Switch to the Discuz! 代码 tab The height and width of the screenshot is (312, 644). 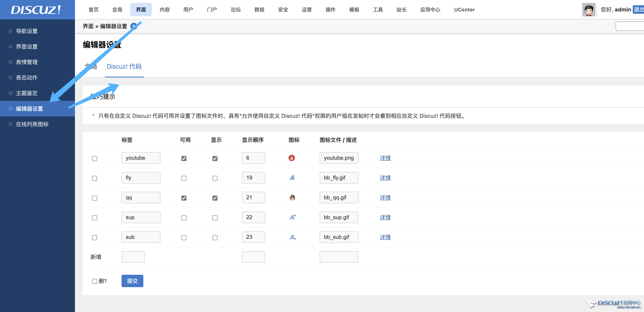click(124, 66)
